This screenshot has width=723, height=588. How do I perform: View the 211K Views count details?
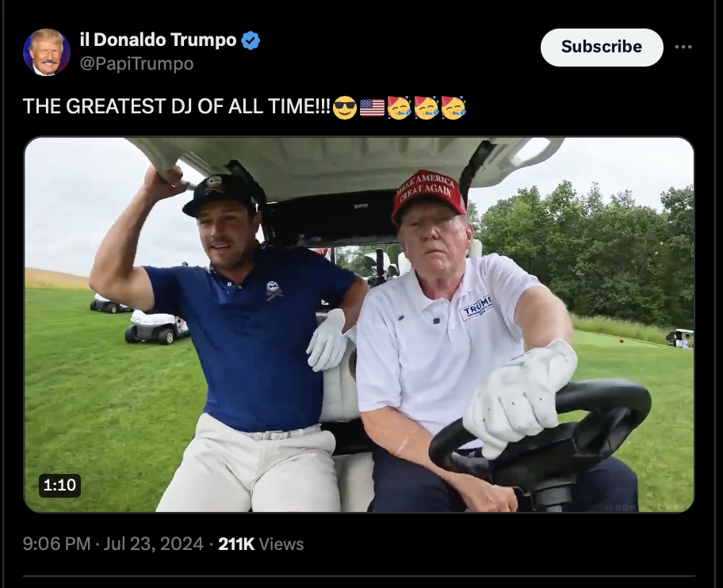261,544
